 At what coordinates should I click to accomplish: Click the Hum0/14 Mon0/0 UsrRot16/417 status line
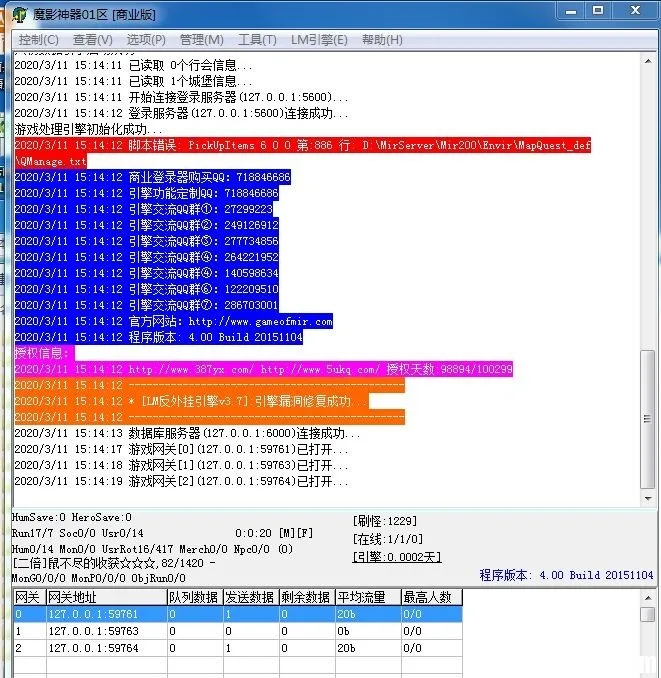152,549
